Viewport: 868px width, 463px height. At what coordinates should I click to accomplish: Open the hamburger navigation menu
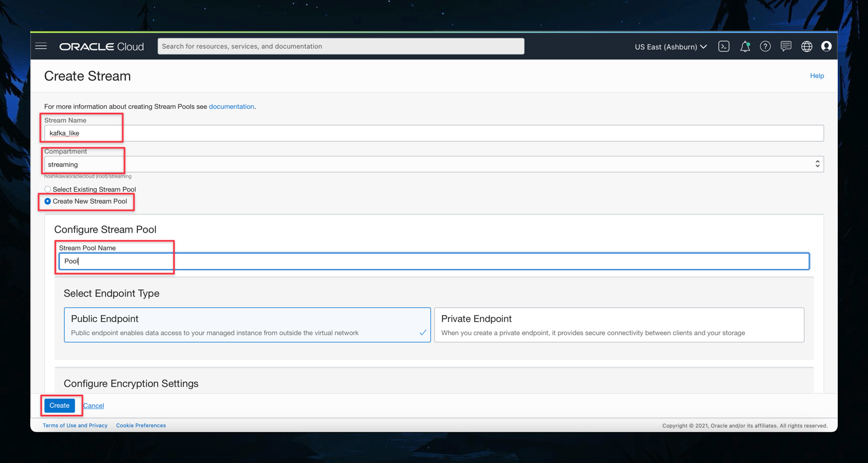(41, 47)
